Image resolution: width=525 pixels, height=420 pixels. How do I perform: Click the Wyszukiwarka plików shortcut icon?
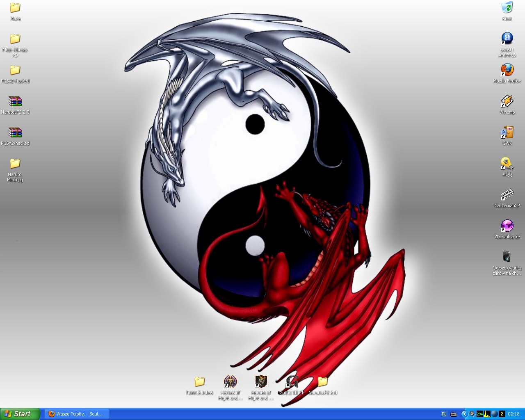(507, 257)
